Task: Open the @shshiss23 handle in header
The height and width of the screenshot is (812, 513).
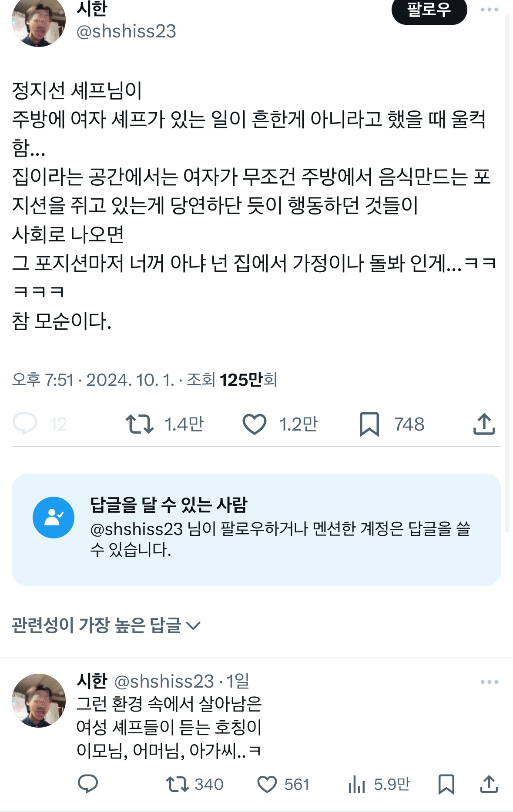Action: (x=126, y=31)
